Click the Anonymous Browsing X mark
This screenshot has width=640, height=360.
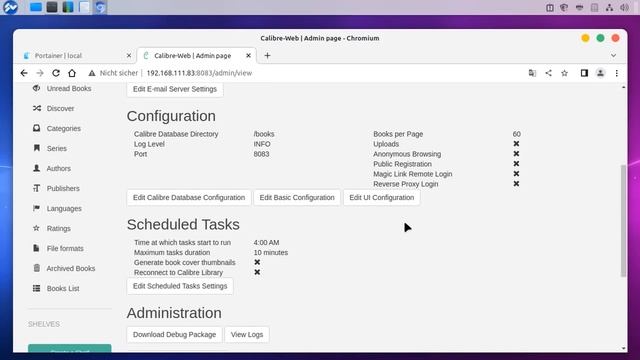click(516, 153)
